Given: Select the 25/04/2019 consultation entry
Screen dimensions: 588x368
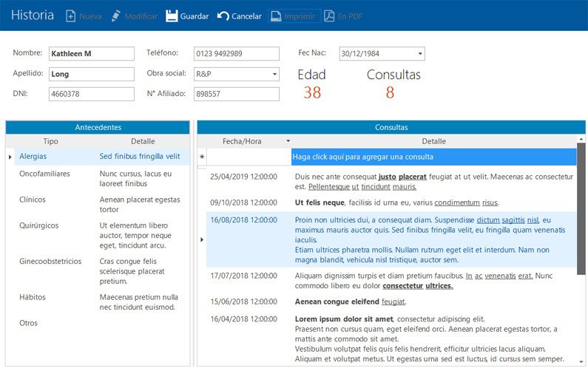Looking at the screenshot, I should pos(243,177).
